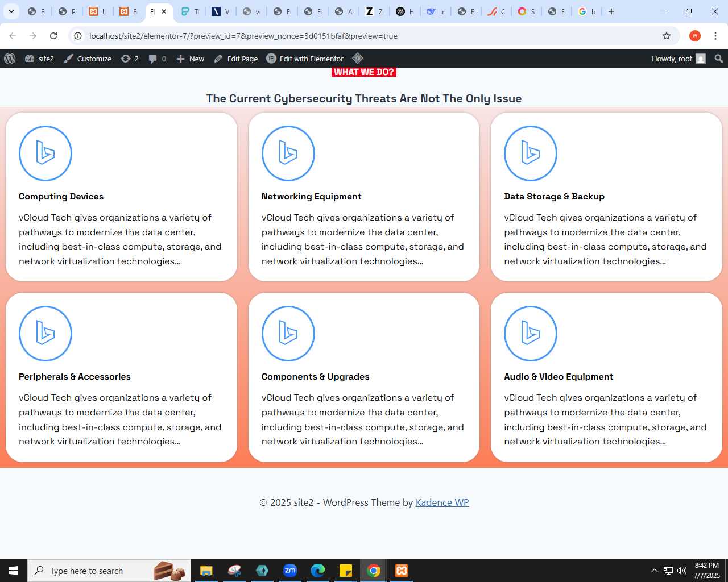Click the Audio & Video Equipment circle icon
This screenshot has height=582, width=728.
point(531,334)
